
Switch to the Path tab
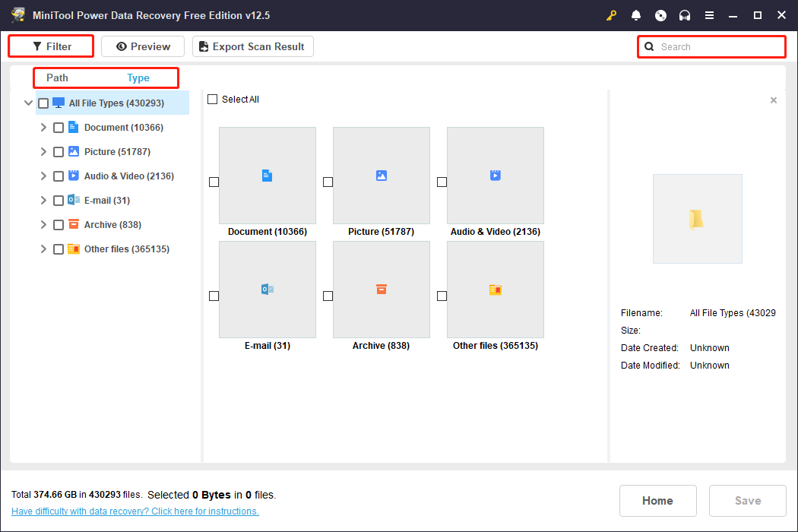coord(57,78)
